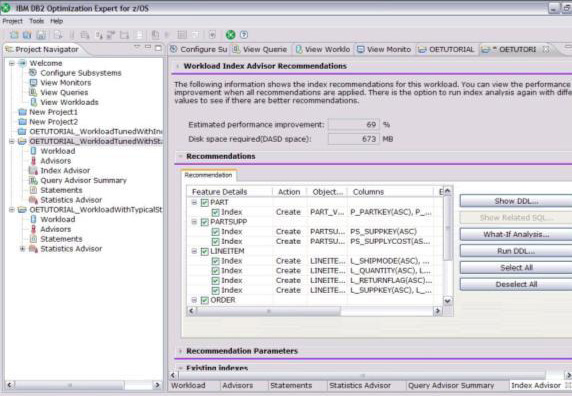Screen dimensions: 572x396
Task: Toggle the PS_SUPPLYCOST index checkbox
Action: click(215, 241)
